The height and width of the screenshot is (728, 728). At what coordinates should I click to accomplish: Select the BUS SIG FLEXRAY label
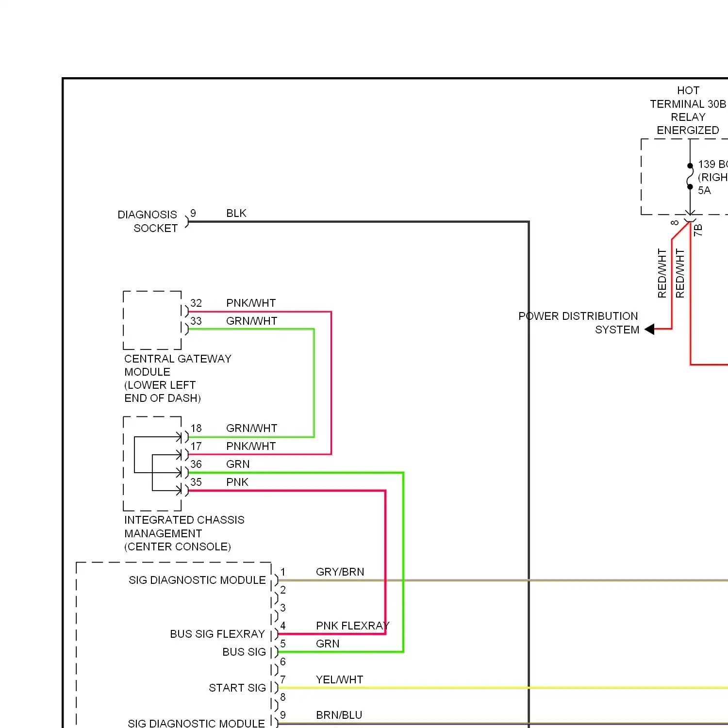[x=217, y=634]
